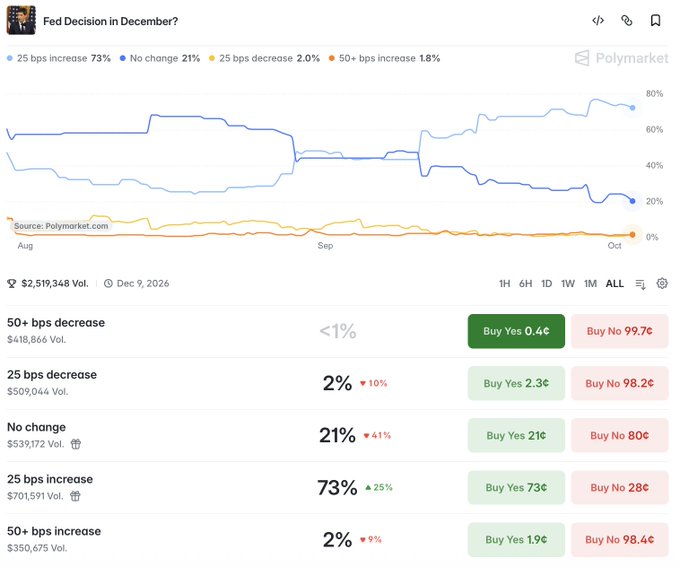Copy the market link icon

click(627, 20)
